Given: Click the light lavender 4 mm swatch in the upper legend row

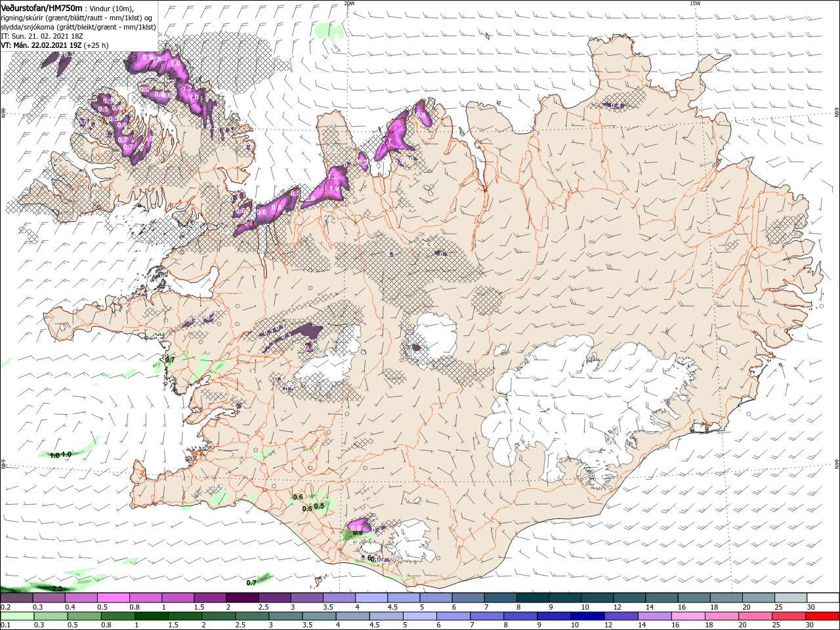Looking at the screenshot, I should coord(370,598).
